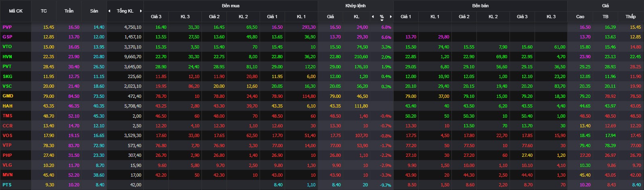Click the Bên bán group header
Image resolution: width=644 pixels, height=190 pixels.
(x=480, y=6)
